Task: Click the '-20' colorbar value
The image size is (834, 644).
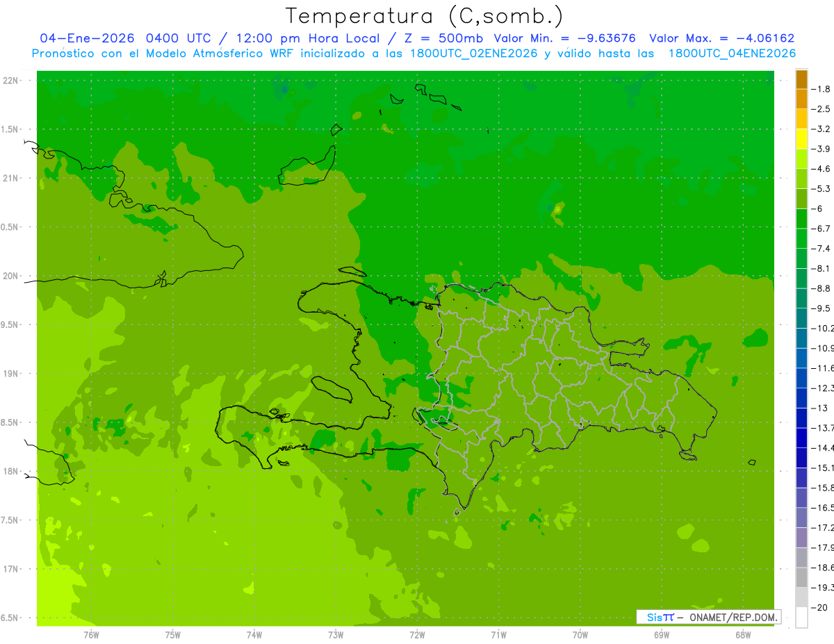Action: pos(820,608)
